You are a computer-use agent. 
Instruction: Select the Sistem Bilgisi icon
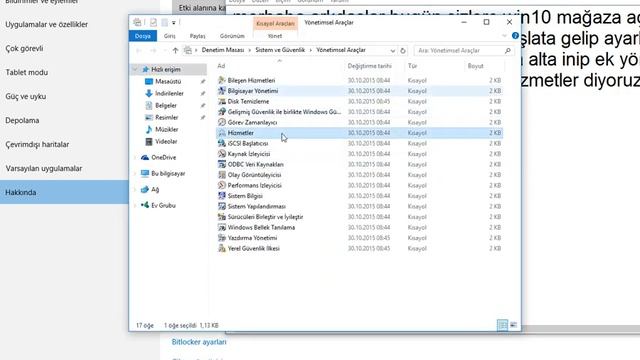222,196
